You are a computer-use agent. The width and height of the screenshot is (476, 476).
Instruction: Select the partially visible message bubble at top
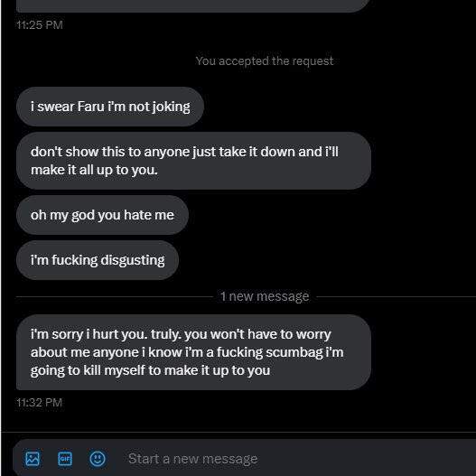point(193,6)
